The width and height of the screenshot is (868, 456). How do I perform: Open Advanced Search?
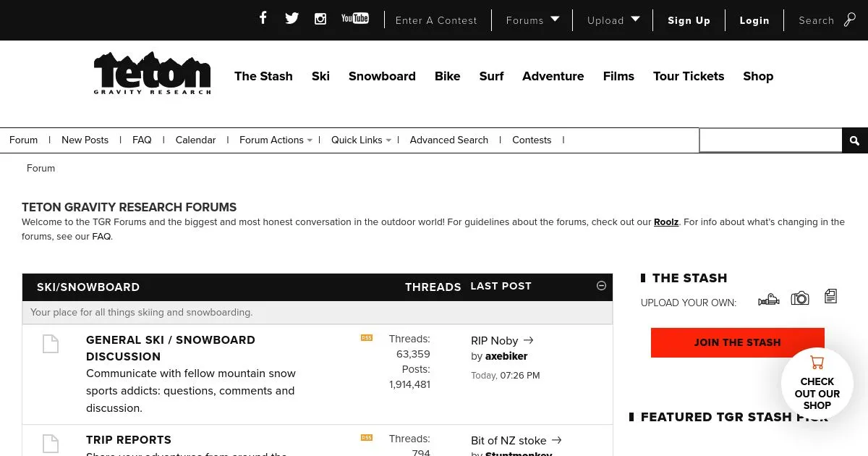coord(449,140)
